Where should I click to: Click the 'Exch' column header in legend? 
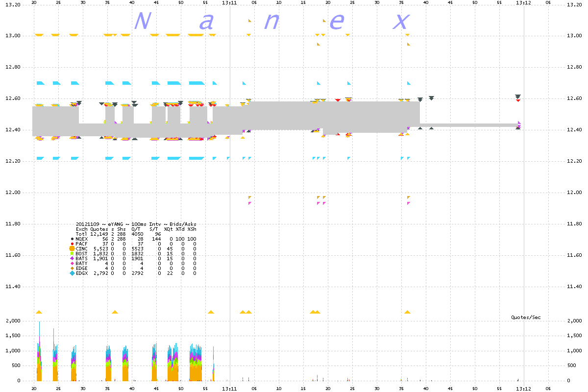(82, 229)
